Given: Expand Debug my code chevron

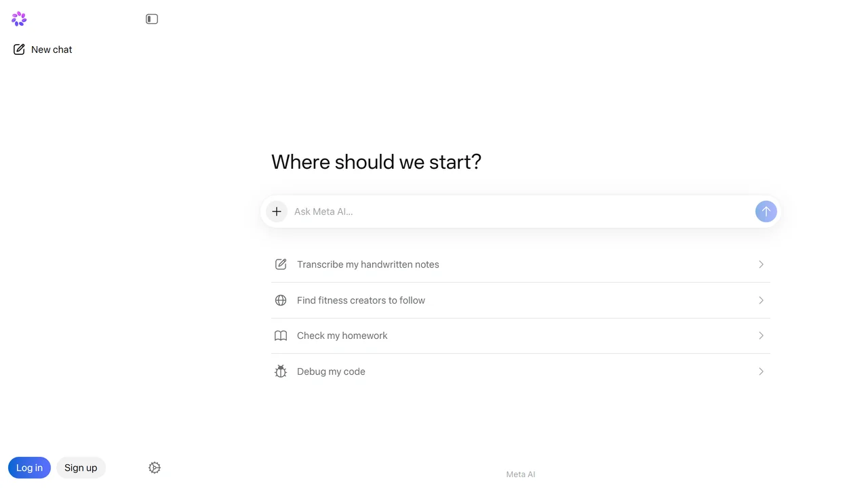Looking at the screenshot, I should [761, 371].
